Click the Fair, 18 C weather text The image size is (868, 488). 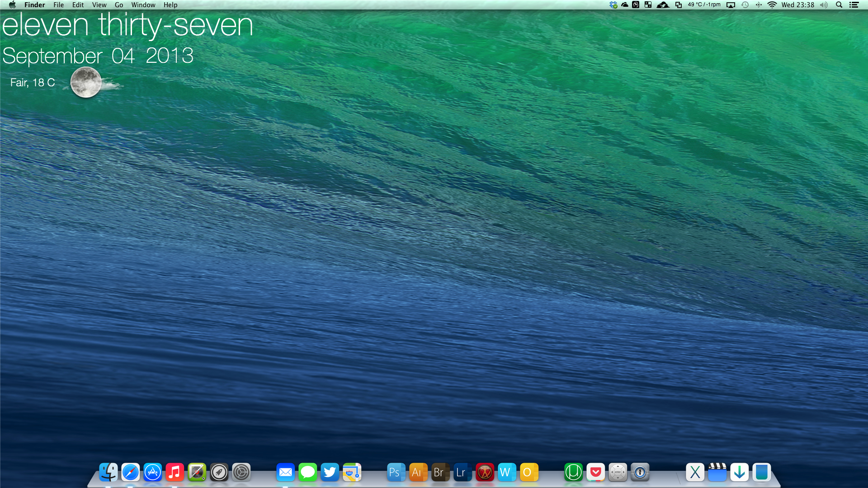(x=33, y=83)
